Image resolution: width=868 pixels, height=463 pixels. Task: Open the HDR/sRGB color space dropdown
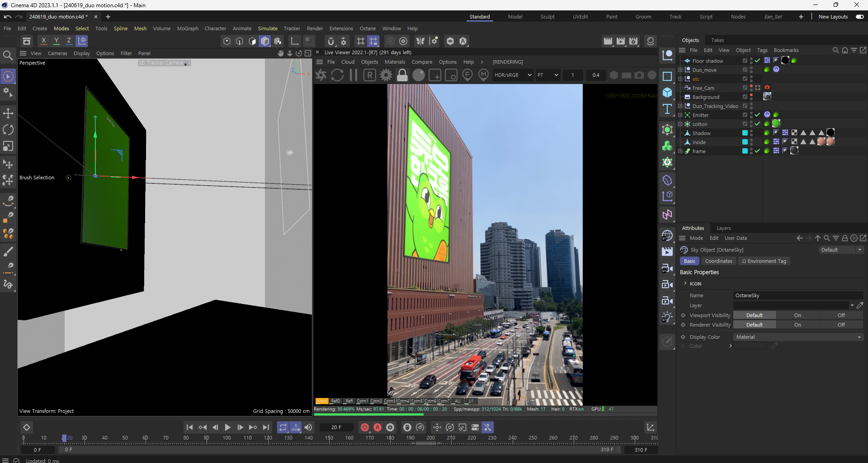pyautogui.click(x=513, y=75)
